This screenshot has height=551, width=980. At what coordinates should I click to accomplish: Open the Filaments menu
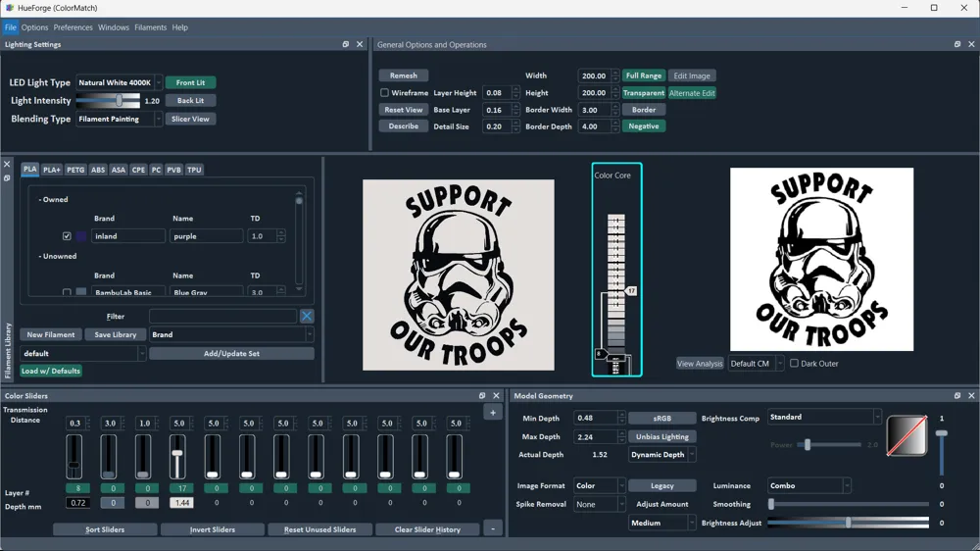(x=151, y=27)
